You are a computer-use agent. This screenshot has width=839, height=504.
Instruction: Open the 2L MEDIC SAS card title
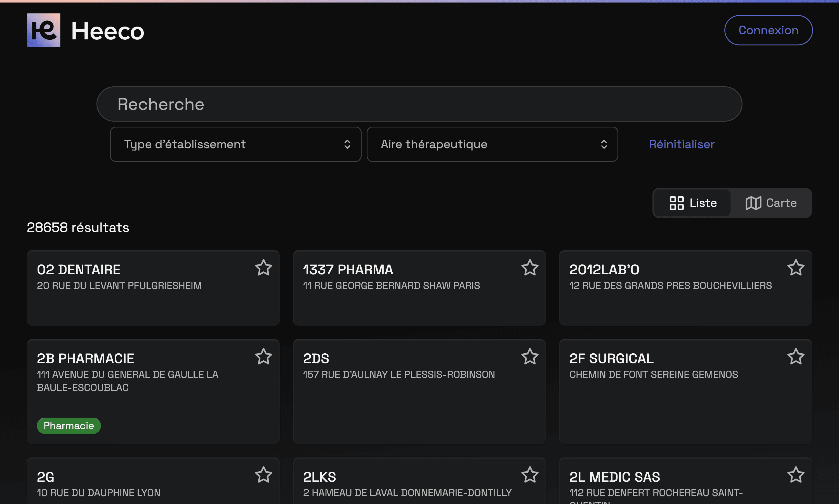pyautogui.click(x=614, y=477)
